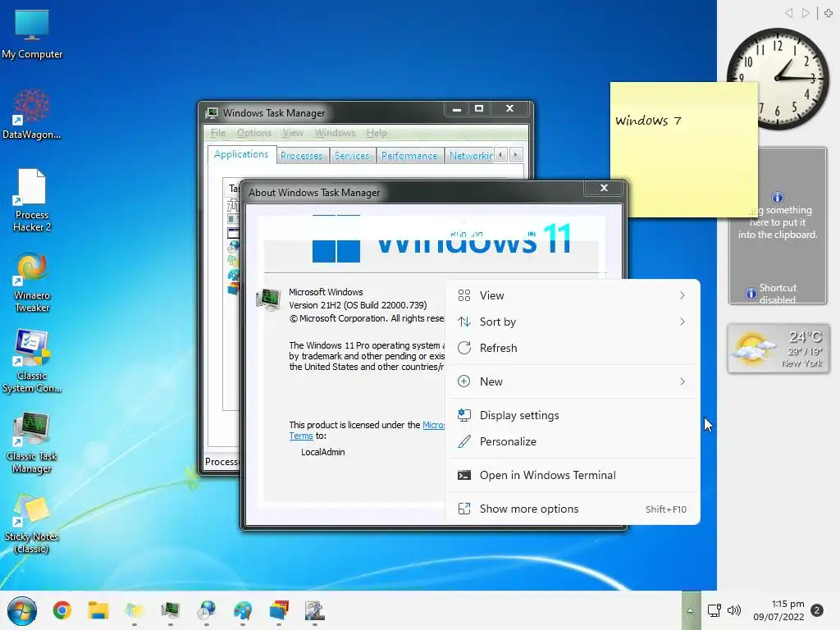The height and width of the screenshot is (630, 840).
Task: Switch to the Sticky Notes taskbar button
Action: 134,610
